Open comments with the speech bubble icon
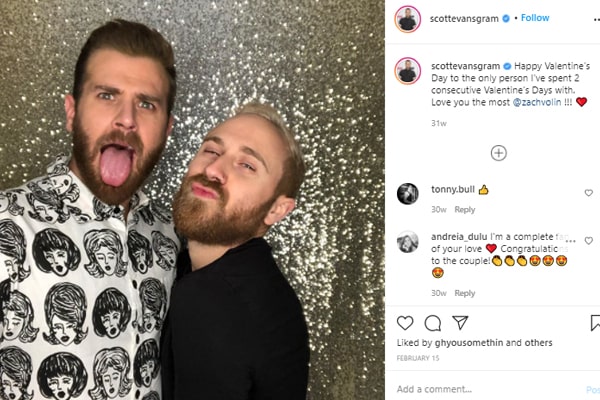The image size is (600, 400). point(433,323)
